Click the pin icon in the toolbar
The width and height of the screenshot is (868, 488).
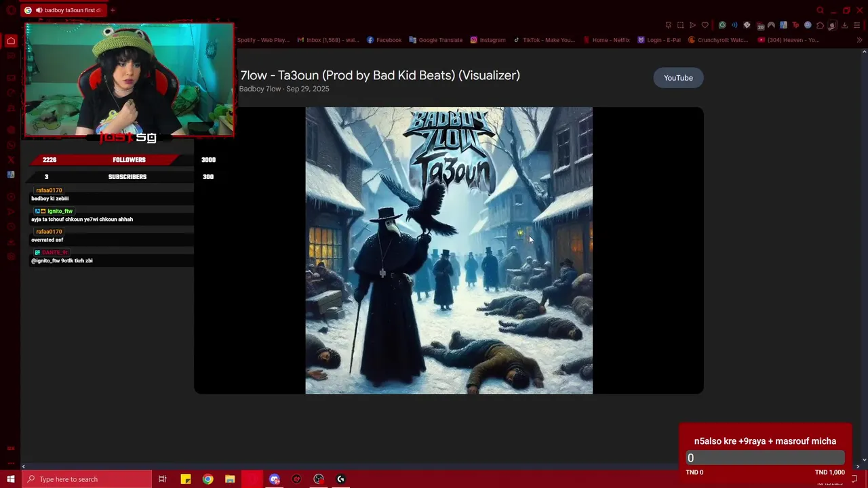(x=668, y=25)
